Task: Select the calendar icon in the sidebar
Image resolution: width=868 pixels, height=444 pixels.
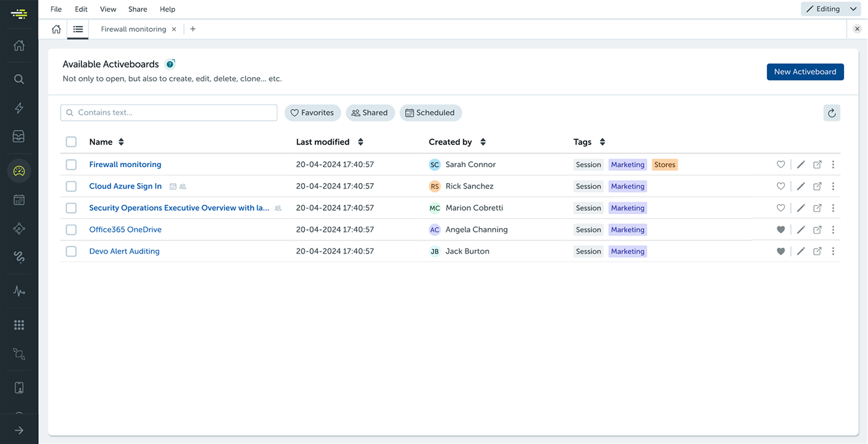Action: tap(19, 200)
